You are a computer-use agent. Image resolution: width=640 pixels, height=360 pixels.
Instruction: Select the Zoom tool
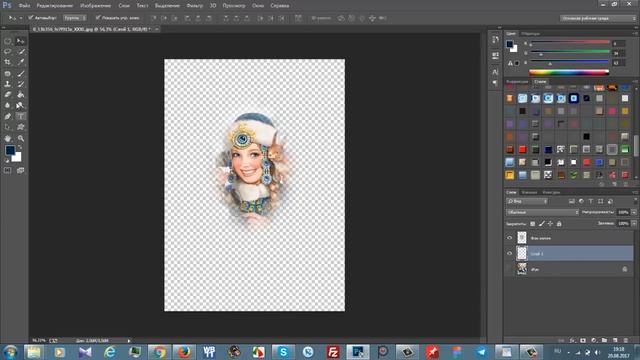tap(20, 138)
